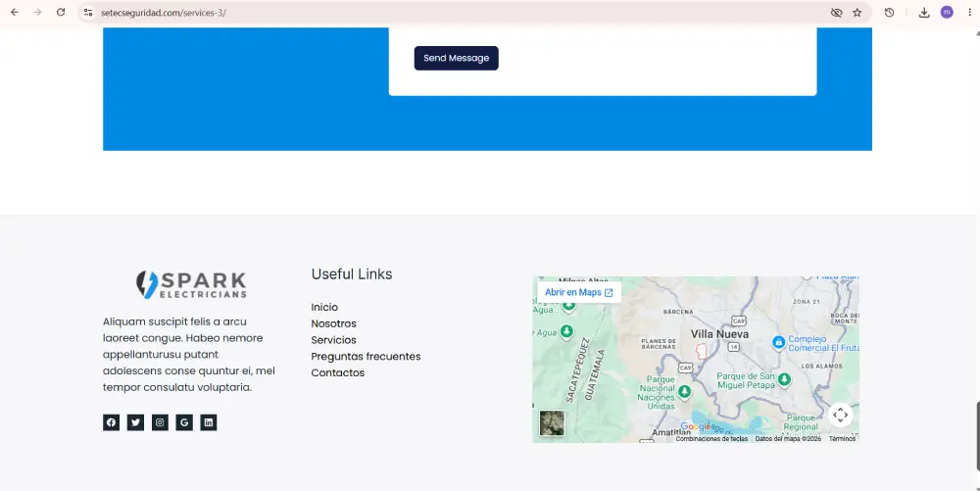Send the form with Send Message
This screenshot has height=491, width=980.
pos(457,58)
